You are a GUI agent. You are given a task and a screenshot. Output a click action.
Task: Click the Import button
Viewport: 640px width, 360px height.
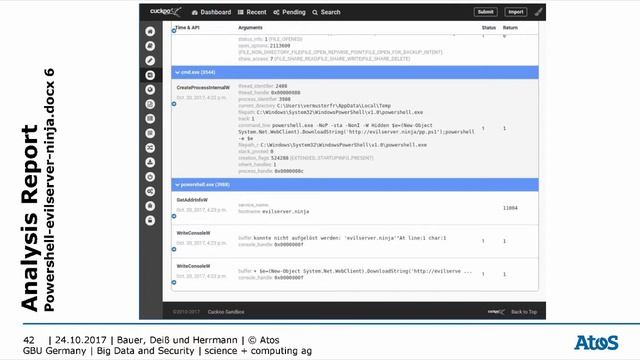tap(516, 12)
